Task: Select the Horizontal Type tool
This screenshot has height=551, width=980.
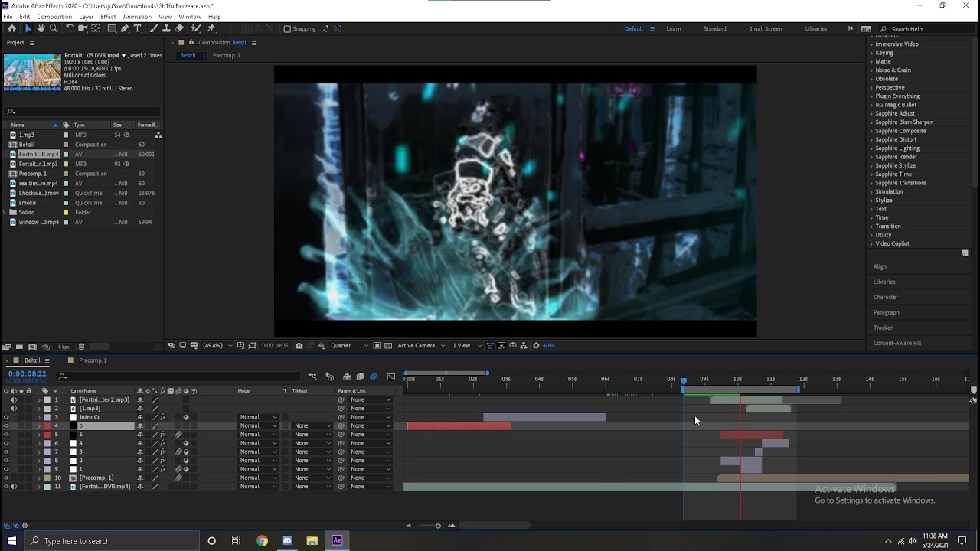Action: pos(137,28)
